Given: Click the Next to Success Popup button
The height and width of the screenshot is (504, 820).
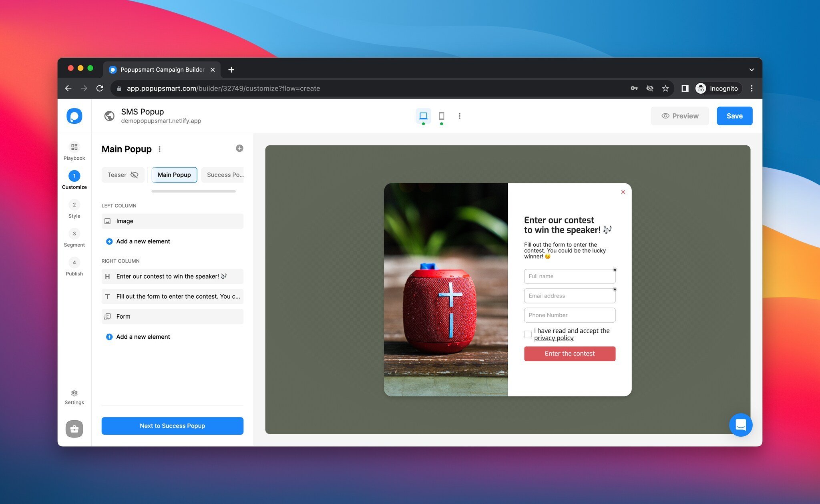Looking at the screenshot, I should click(x=172, y=426).
